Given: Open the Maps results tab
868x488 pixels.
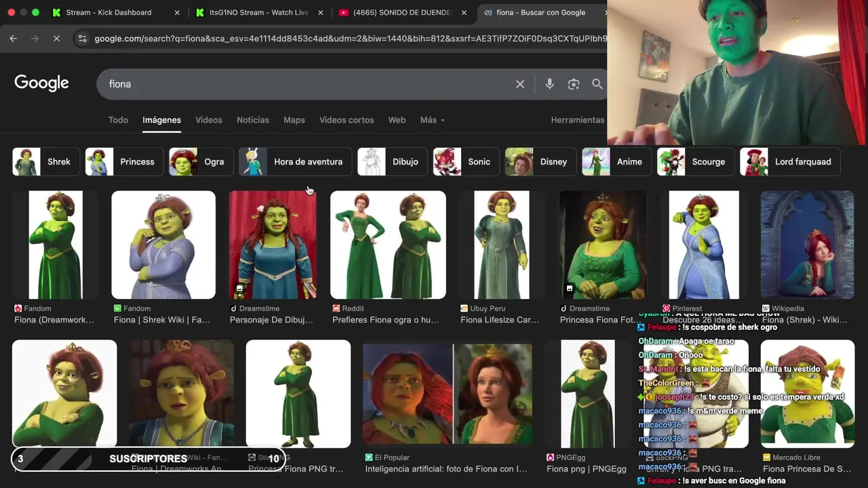Looking at the screenshot, I should tap(294, 120).
